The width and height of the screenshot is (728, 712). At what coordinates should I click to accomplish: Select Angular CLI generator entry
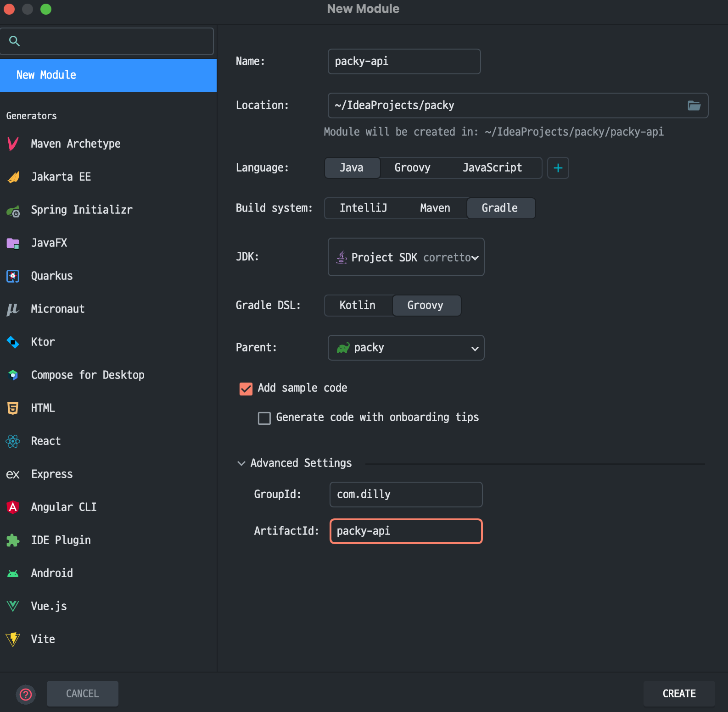[108, 507]
